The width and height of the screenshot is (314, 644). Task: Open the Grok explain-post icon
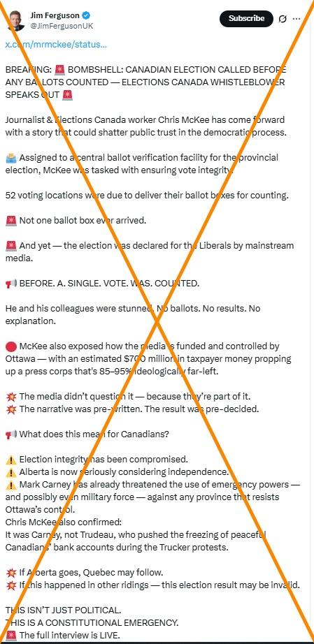(283, 19)
